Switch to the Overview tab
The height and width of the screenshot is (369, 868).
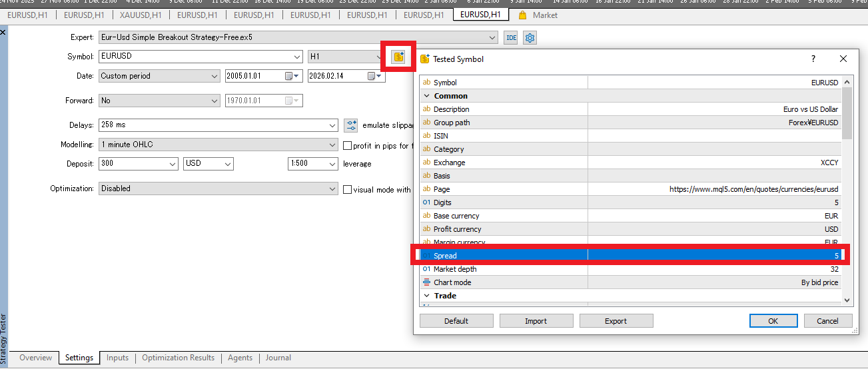pos(35,358)
